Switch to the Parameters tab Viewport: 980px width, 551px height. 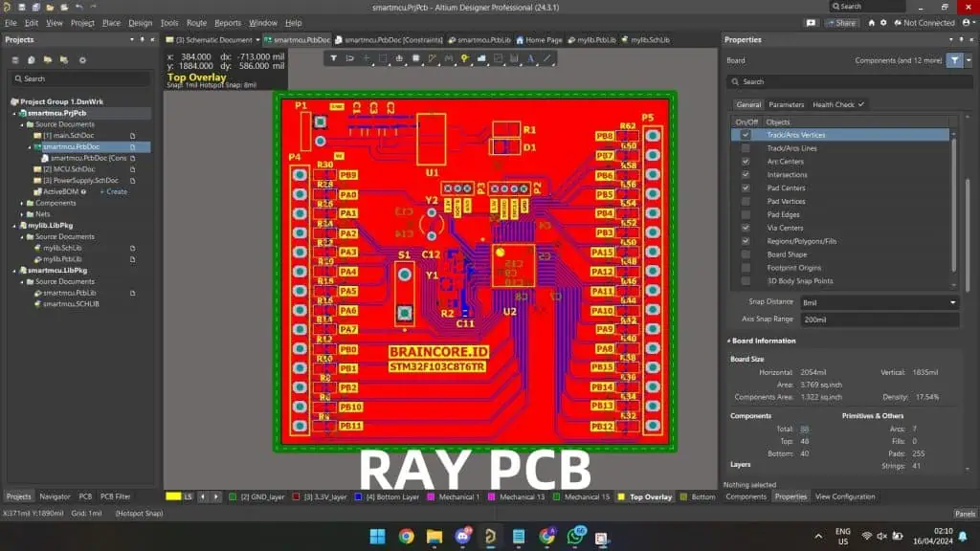pos(786,104)
